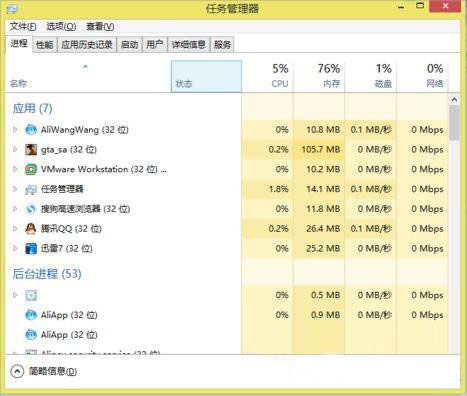Click the Task Manager title bar icon

click(x=12, y=8)
